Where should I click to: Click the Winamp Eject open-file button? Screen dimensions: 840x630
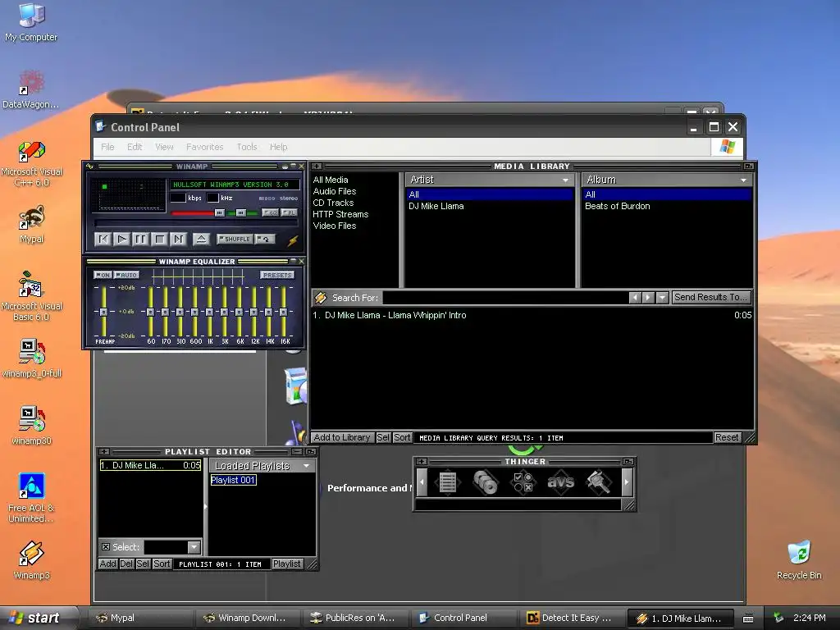[x=201, y=239]
